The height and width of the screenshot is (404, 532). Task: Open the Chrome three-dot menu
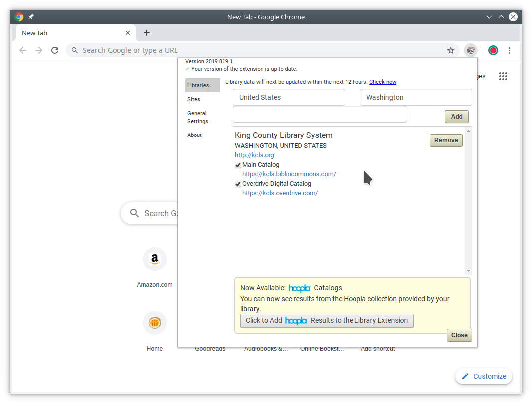pyautogui.click(x=509, y=50)
